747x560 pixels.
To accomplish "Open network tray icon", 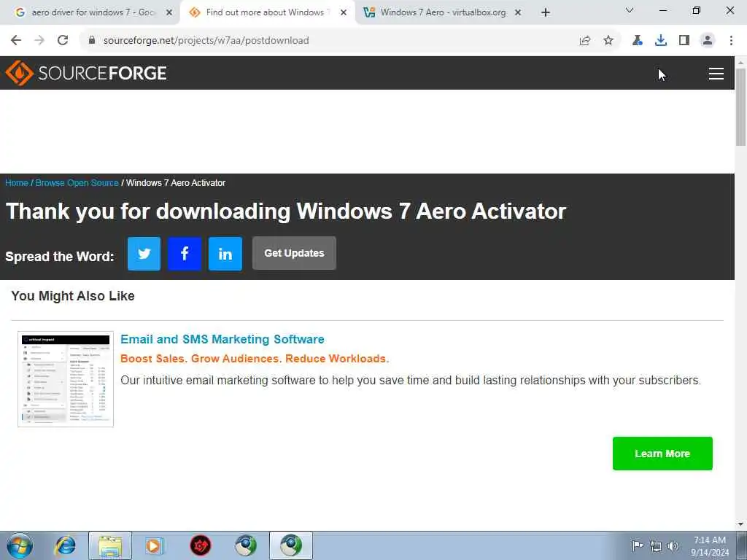I will pyautogui.click(x=656, y=546).
